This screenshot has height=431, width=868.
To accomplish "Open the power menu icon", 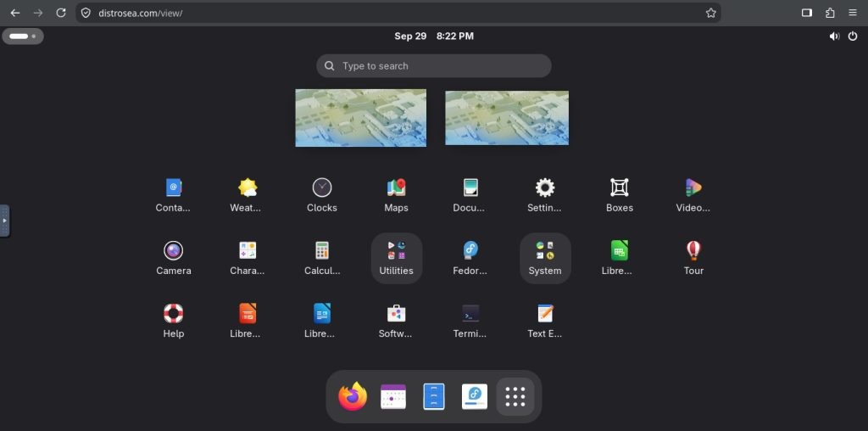I will click(853, 36).
